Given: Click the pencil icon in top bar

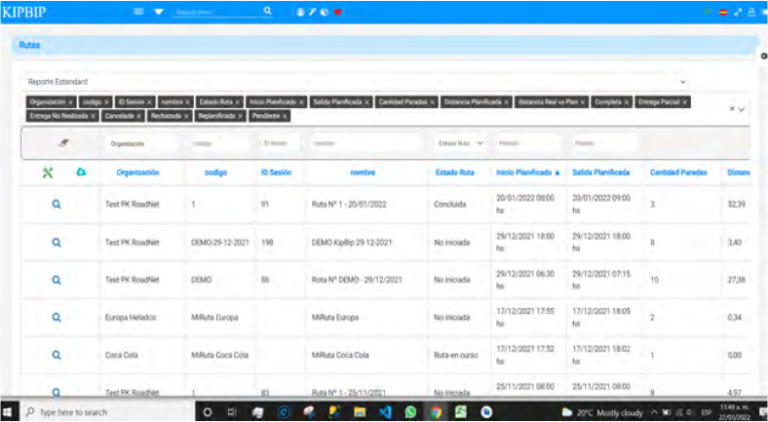Looking at the screenshot, I should 312,12.
